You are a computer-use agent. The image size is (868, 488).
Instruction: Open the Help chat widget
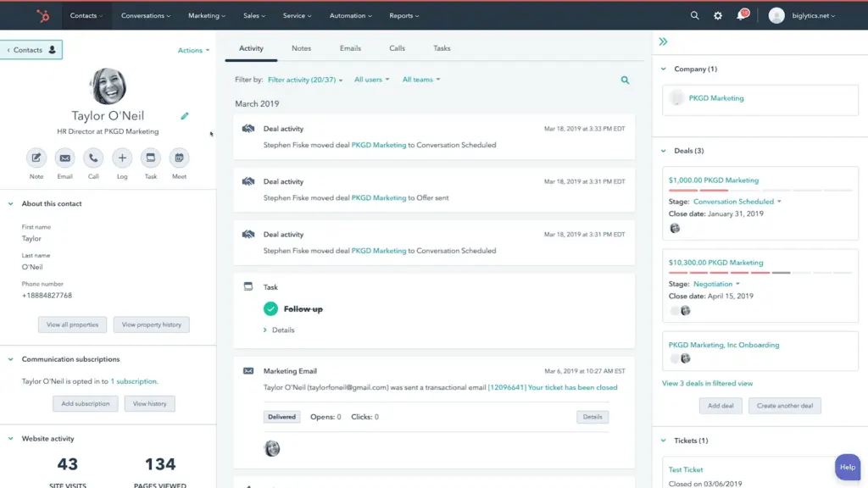coord(848,467)
